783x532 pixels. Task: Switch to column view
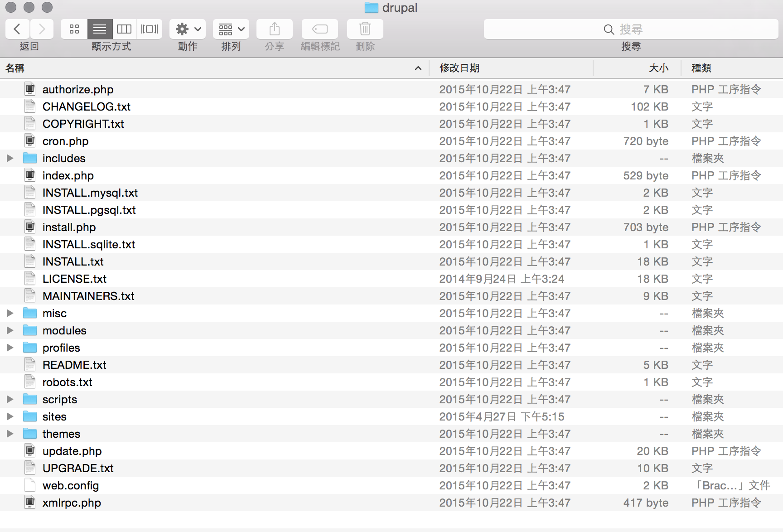pyautogui.click(x=124, y=29)
